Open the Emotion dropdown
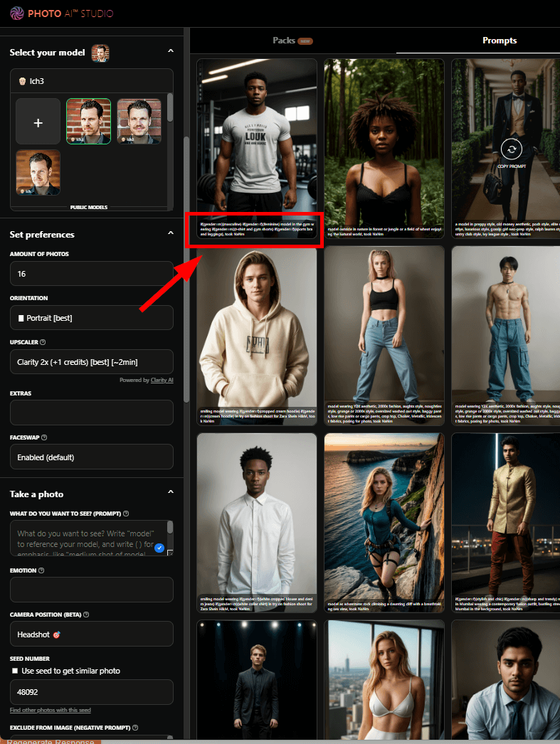The width and height of the screenshot is (560, 744). [x=92, y=590]
